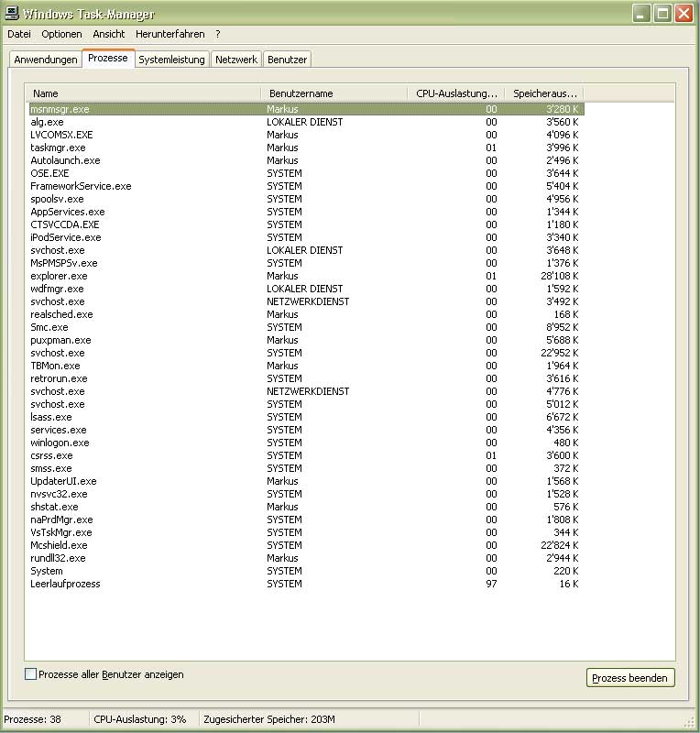Select the msnmsgr.exe process row
Viewport: 700px width, 733px height.
306,109
